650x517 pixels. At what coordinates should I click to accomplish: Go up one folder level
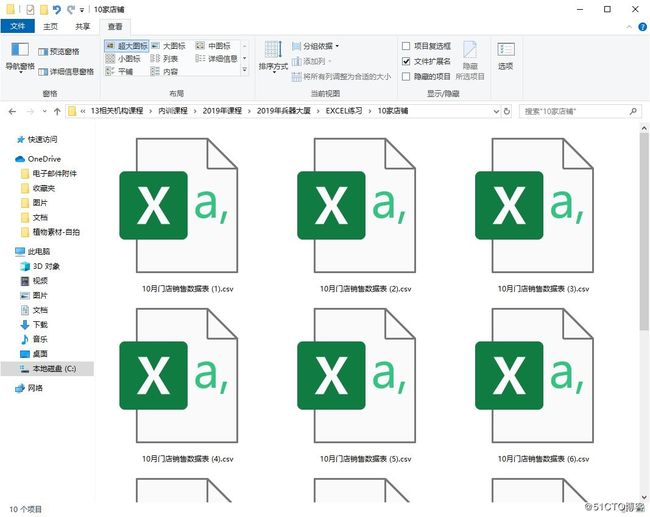pyautogui.click(x=57, y=111)
